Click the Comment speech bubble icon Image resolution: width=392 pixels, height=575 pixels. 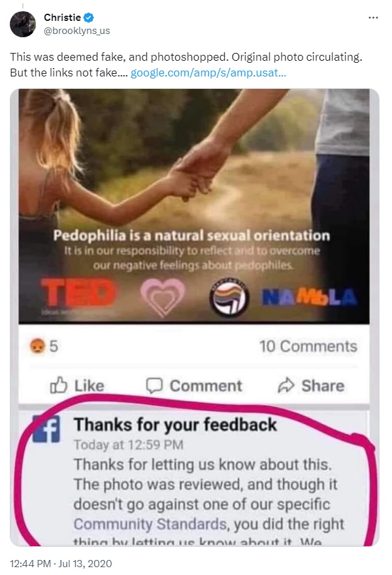click(154, 386)
